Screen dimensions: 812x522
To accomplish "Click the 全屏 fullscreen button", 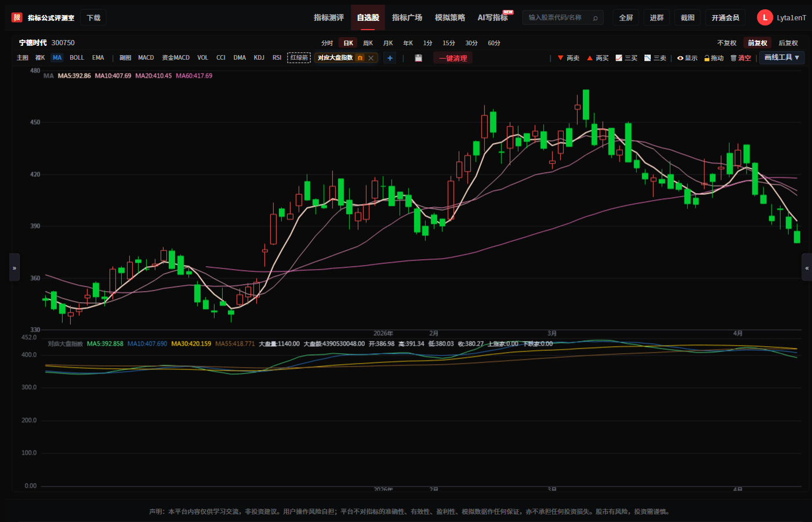I will tap(626, 18).
